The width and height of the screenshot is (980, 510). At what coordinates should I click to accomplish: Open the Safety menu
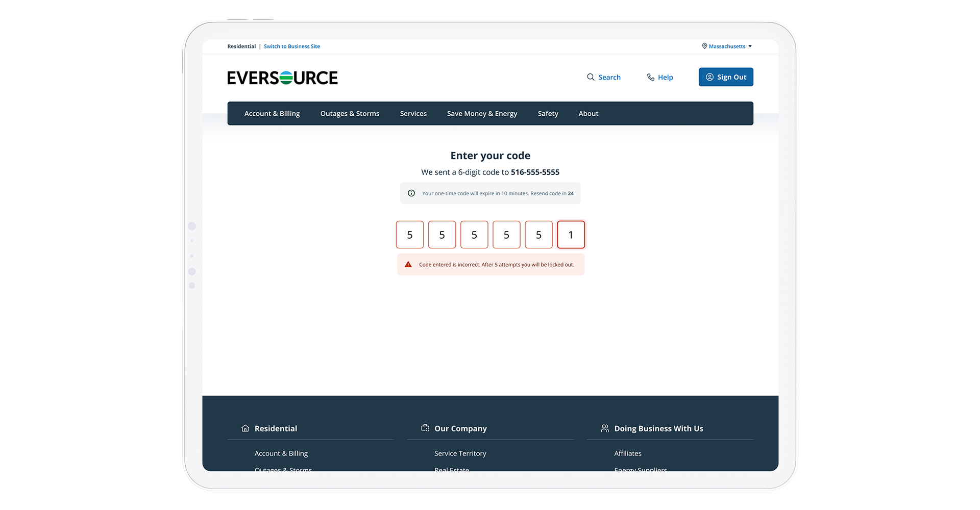548,113
